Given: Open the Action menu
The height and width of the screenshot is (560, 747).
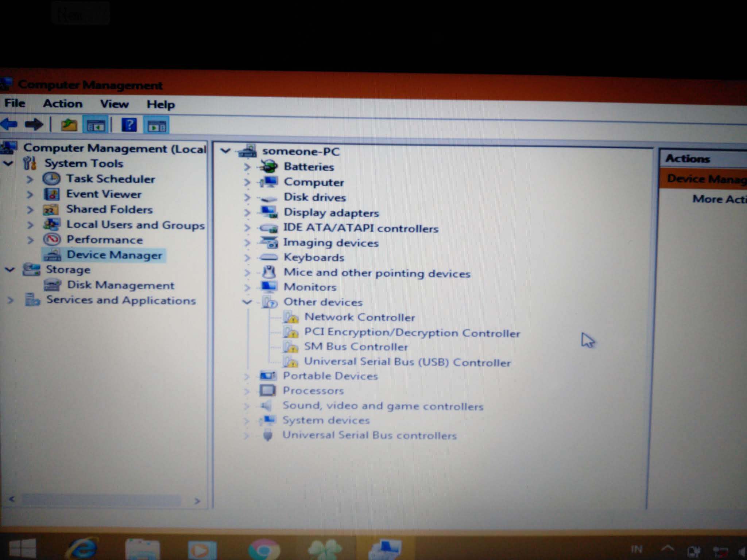Looking at the screenshot, I should (62, 104).
